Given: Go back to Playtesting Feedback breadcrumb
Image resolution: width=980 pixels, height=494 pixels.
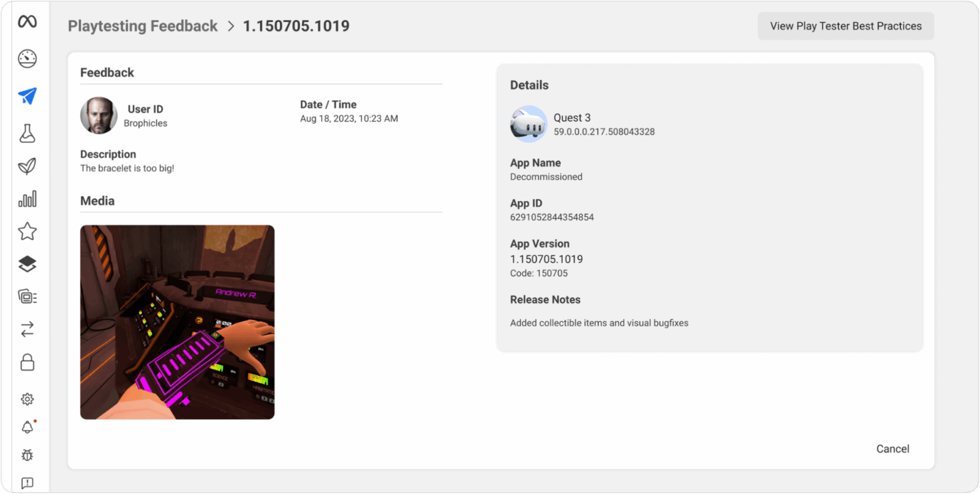Looking at the screenshot, I should click(x=143, y=26).
